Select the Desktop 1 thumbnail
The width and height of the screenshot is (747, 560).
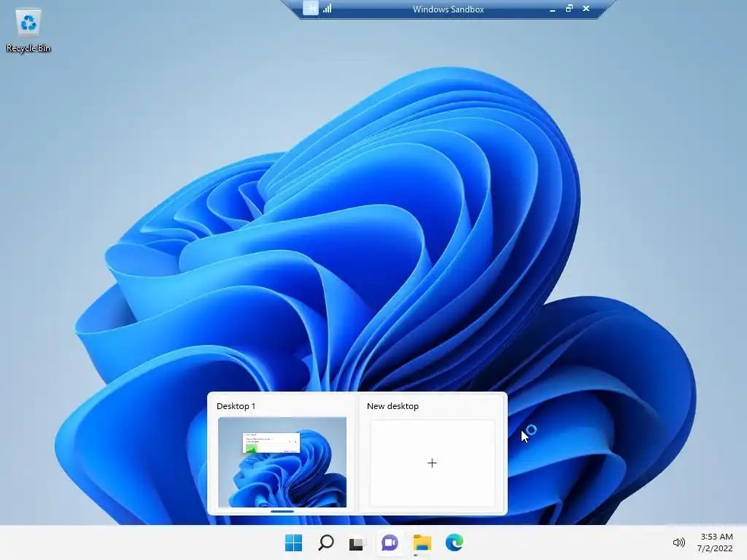tap(282, 462)
